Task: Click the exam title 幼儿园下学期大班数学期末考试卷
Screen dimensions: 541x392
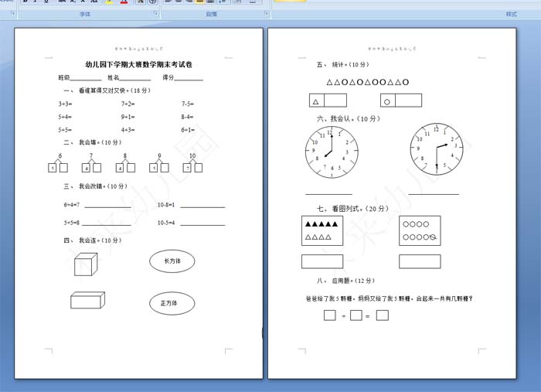Action: (x=138, y=64)
